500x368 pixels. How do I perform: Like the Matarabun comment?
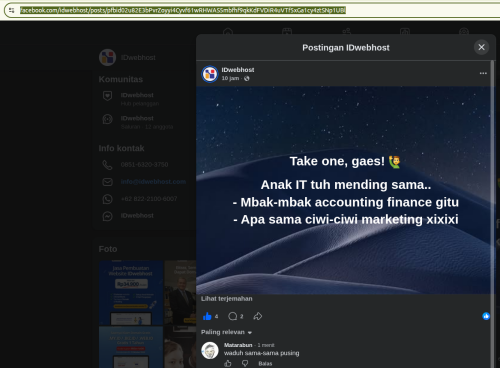click(228, 363)
